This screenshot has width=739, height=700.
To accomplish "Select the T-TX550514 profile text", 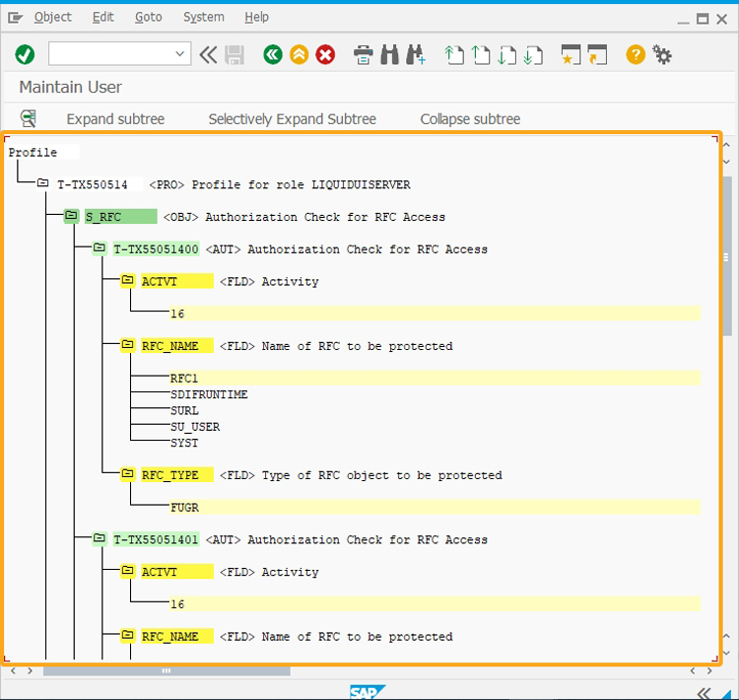I will point(93,184).
